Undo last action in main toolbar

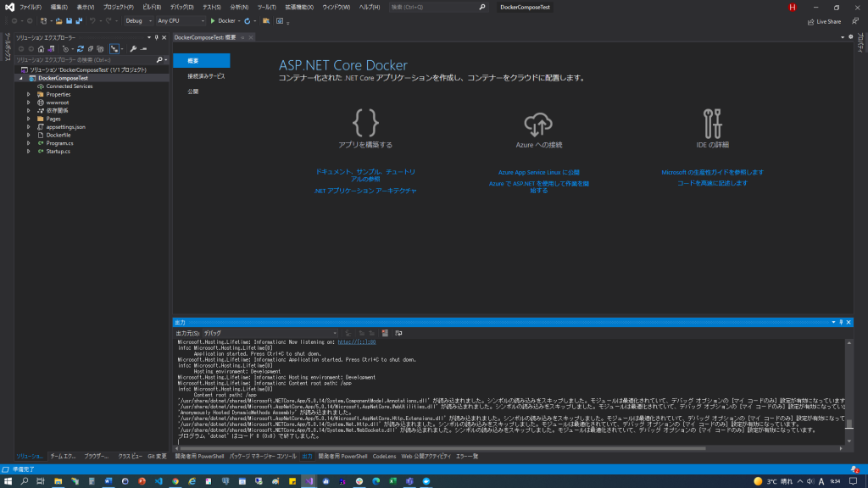click(92, 21)
